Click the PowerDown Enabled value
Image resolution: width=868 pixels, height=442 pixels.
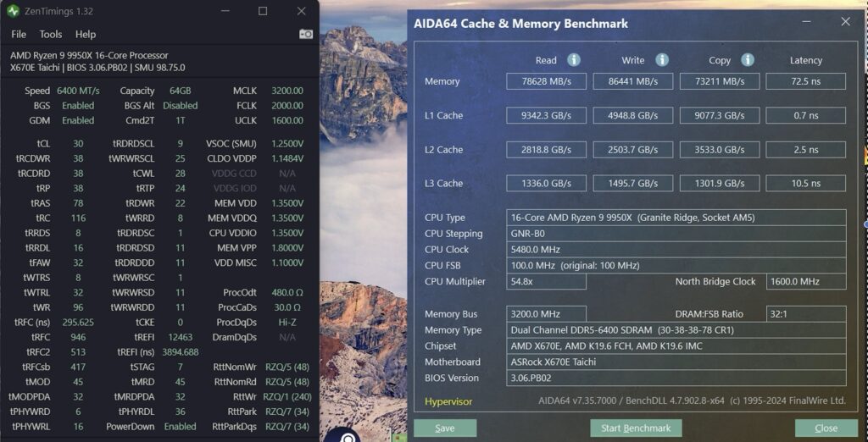pyautogui.click(x=180, y=427)
